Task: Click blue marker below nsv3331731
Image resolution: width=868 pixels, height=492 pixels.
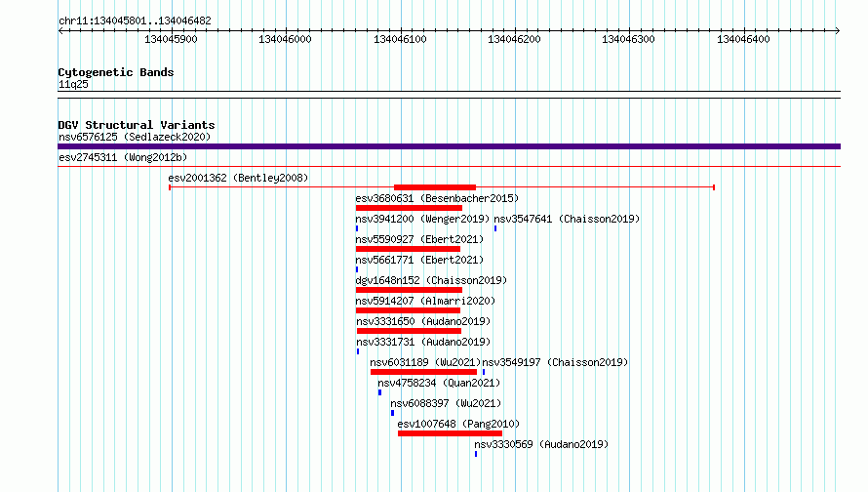Action: click(358, 351)
